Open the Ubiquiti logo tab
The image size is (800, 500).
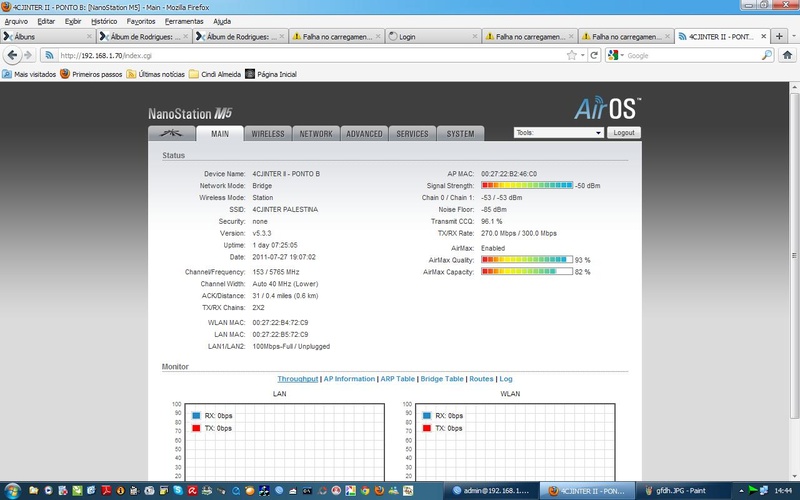(x=171, y=133)
